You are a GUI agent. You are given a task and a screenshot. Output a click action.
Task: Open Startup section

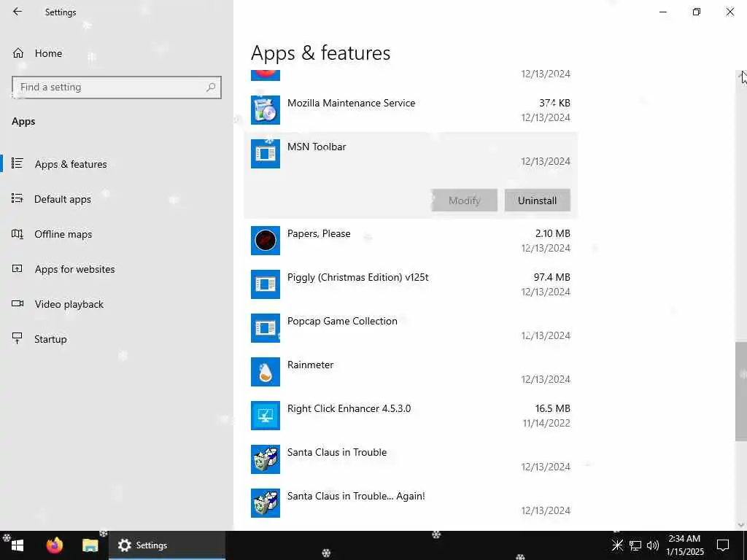[50, 339]
